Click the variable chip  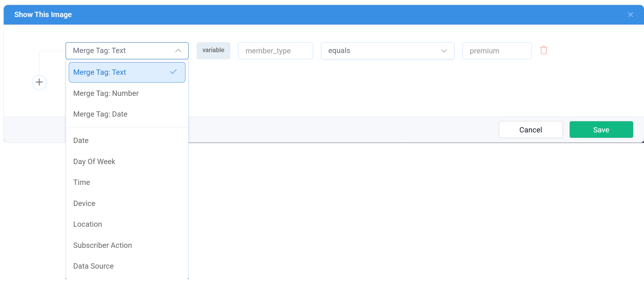coord(213,50)
